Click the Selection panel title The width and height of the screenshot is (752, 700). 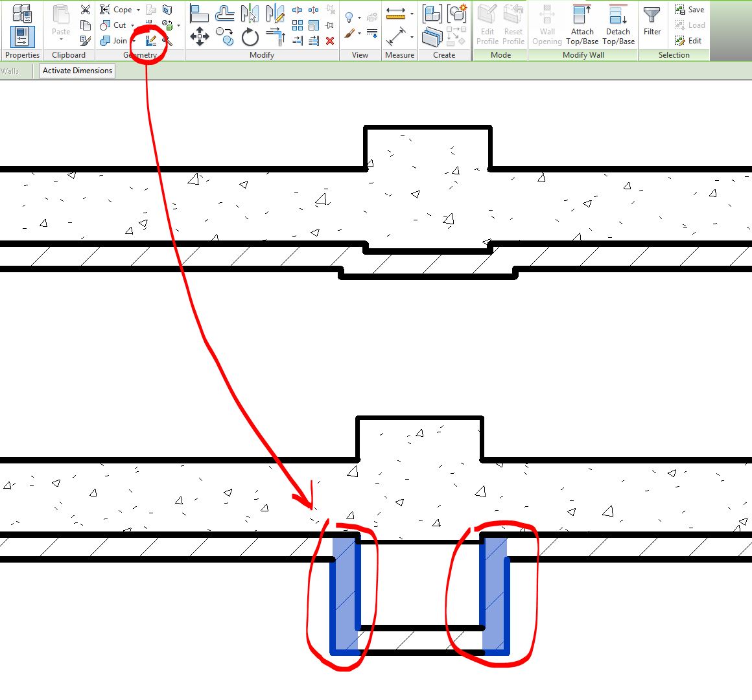674,55
